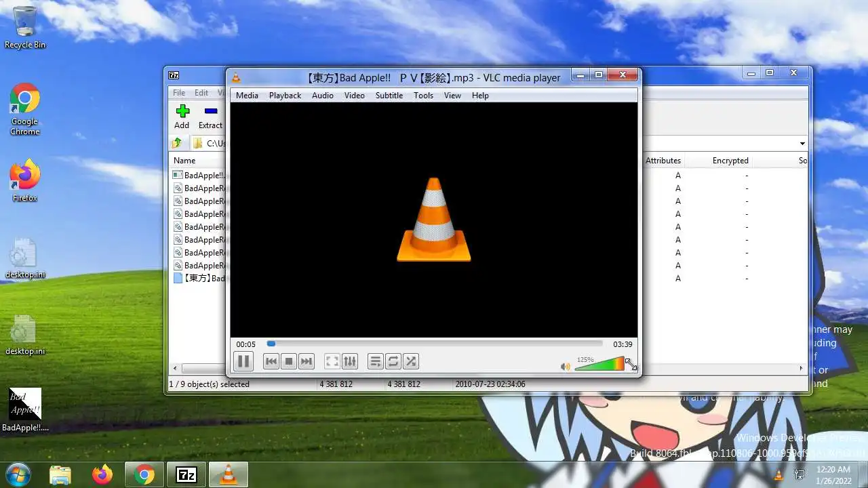Image resolution: width=868 pixels, height=488 pixels.
Task: Select the BadApple!! desktop file icon
Action: coord(25,409)
